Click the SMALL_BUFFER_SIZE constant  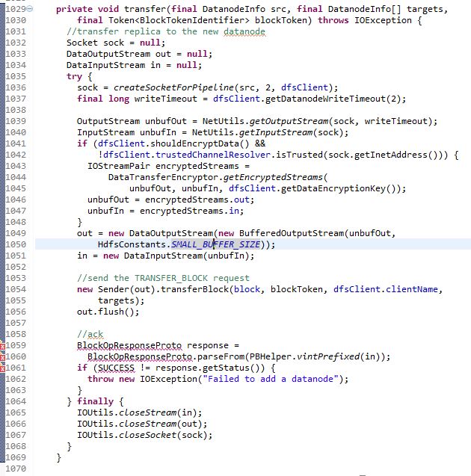click(x=216, y=244)
